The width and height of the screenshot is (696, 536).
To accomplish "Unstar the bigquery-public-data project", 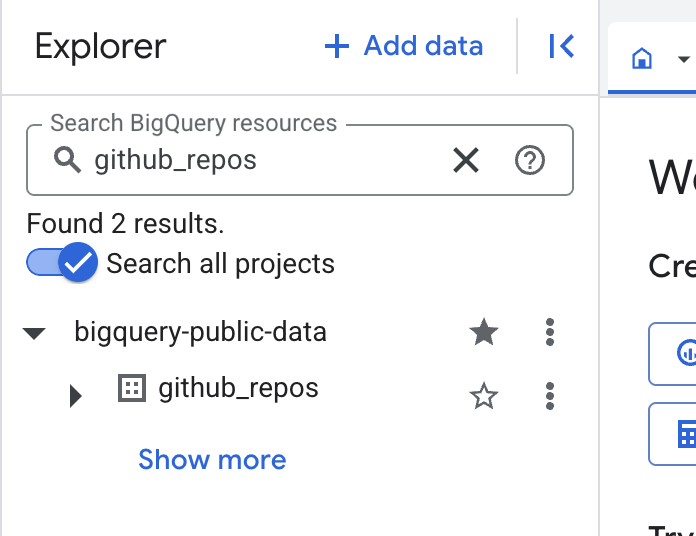I will tap(484, 332).
